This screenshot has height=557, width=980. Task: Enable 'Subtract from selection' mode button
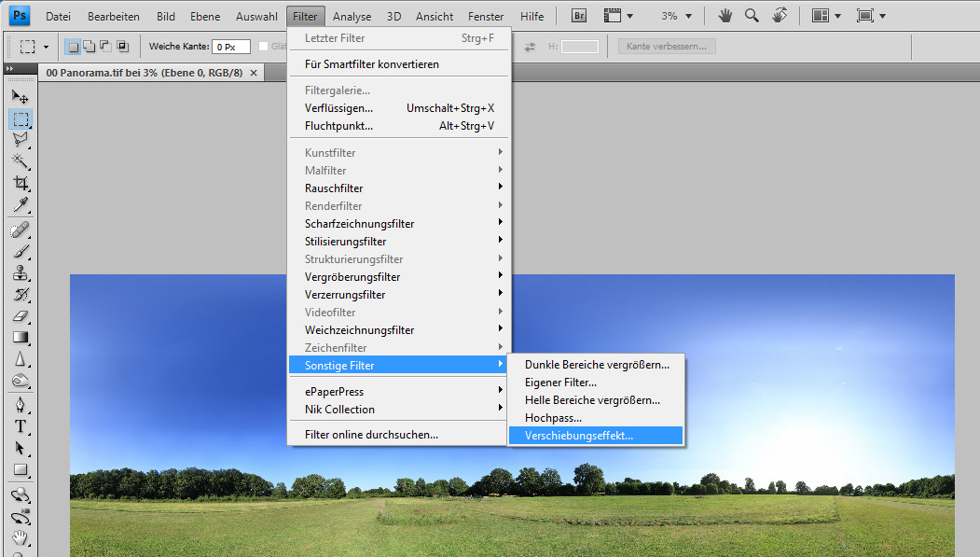coord(104,47)
